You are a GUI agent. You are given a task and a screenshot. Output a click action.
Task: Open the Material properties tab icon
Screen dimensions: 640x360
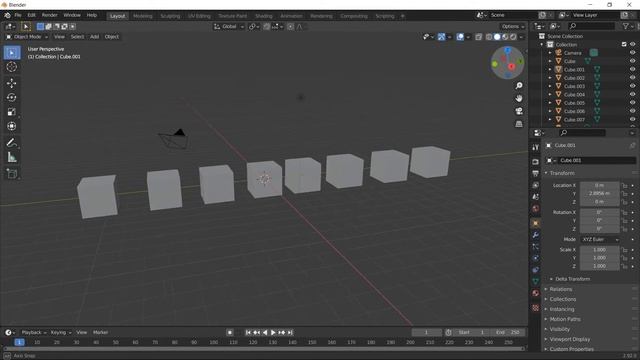[536, 293]
